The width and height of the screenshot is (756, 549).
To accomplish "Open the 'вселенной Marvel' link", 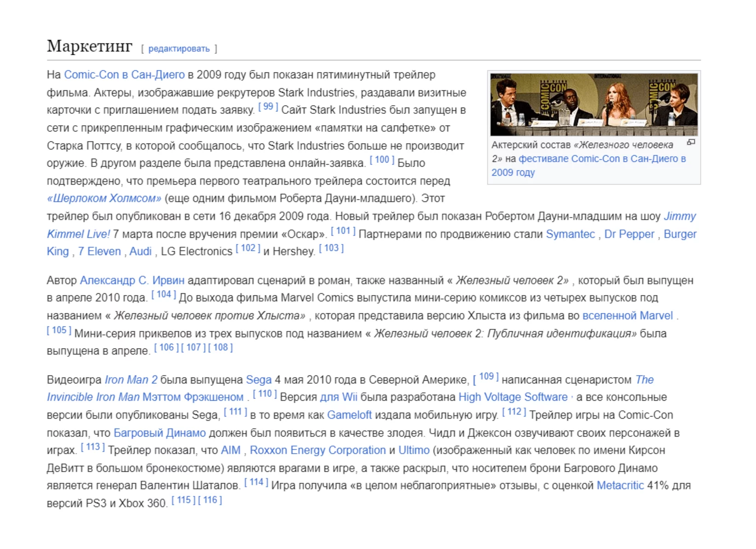I will click(627, 316).
